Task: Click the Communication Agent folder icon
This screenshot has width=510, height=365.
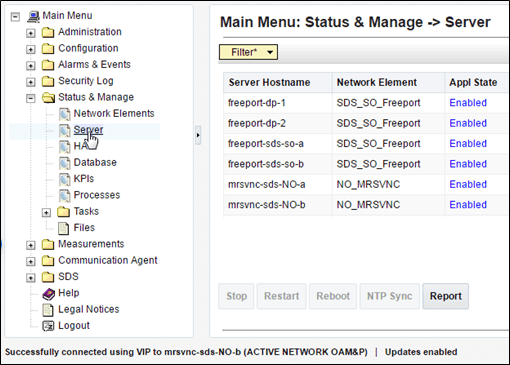Action: click(x=48, y=261)
